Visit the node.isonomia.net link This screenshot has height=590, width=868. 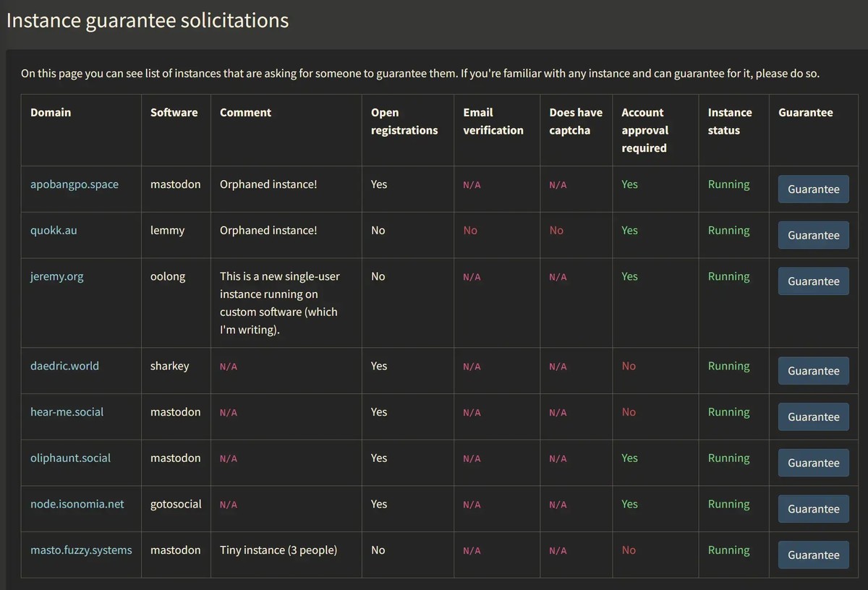(x=77, y=504)
